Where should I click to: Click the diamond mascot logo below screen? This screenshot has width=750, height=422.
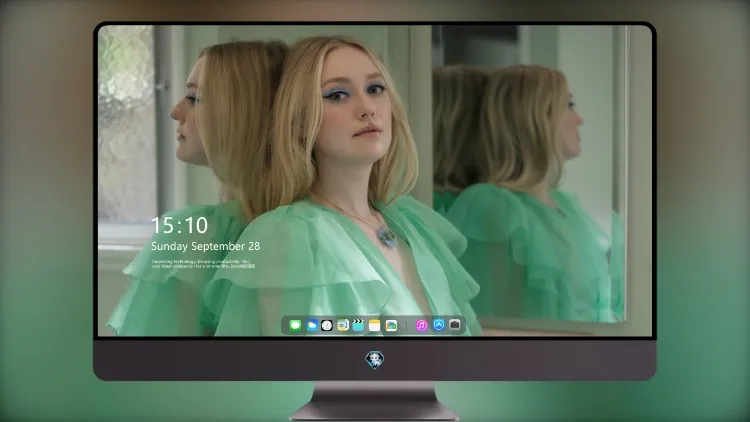click(375, 360)
